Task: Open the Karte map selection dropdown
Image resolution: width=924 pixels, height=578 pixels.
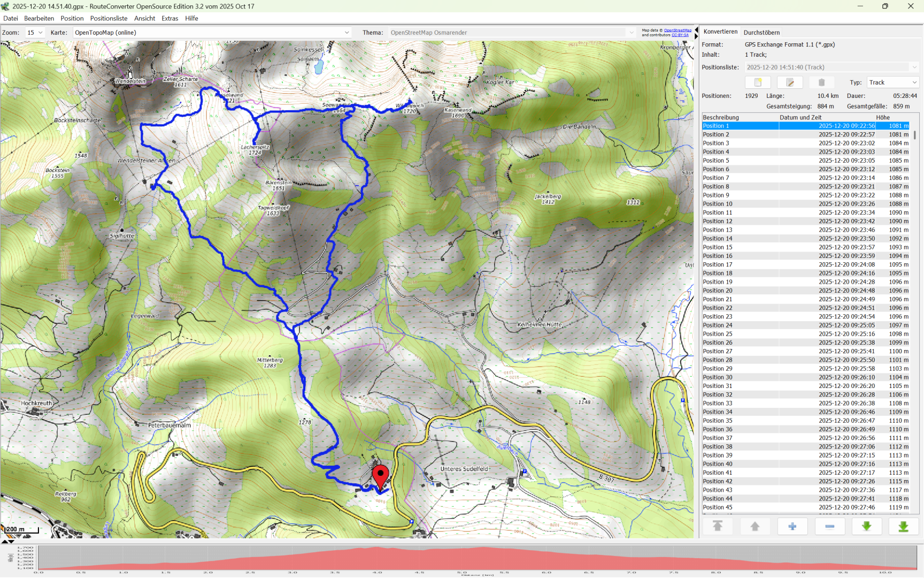Action: pos(212,33)
